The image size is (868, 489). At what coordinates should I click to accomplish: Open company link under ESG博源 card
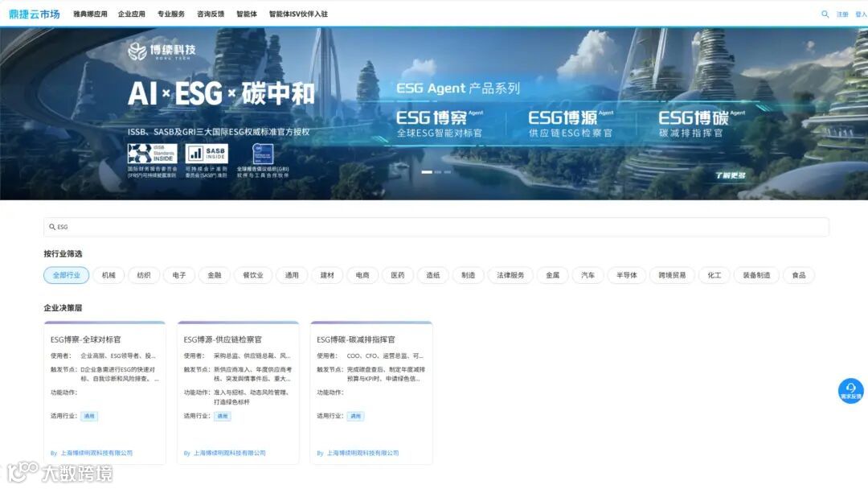[x=229, y=453]
